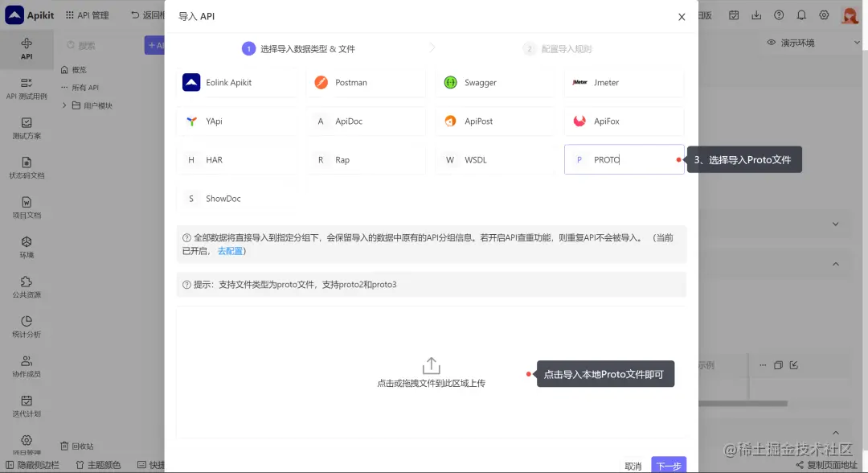The image size is (868, 473).
Task: Expand 用户模块 folder
Action: (x=64, y=105)
